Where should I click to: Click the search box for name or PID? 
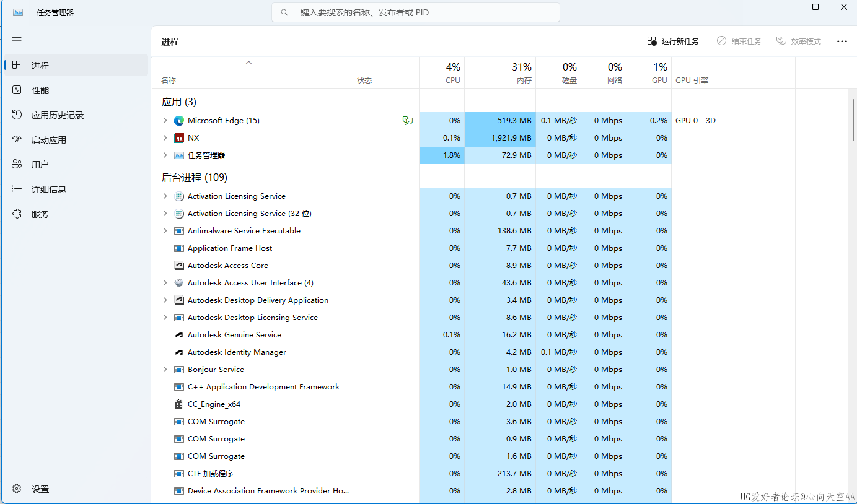(416, 12)
